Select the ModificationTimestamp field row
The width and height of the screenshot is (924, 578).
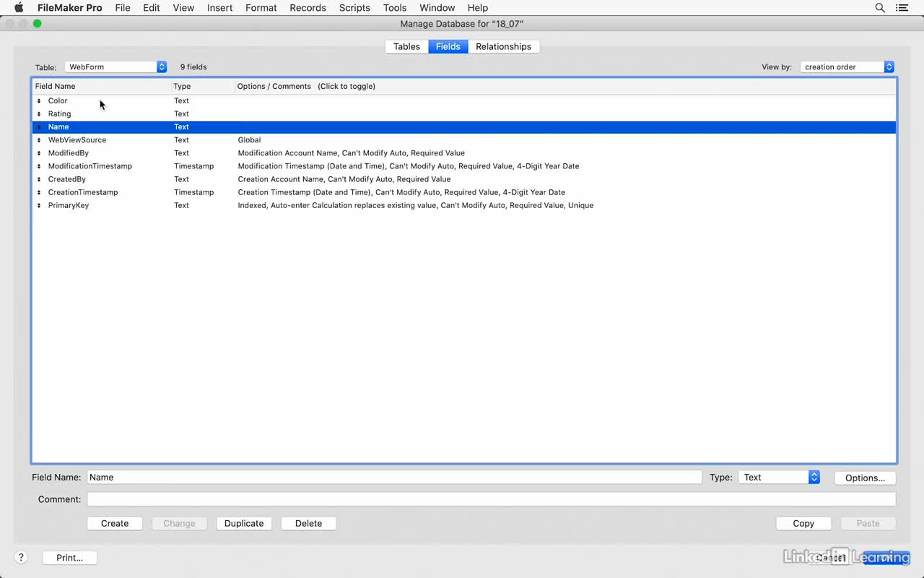click(464, 166)
